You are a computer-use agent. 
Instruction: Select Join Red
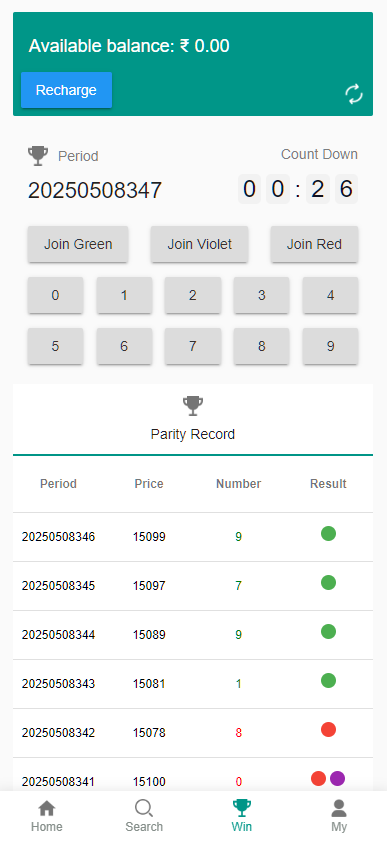[314, 244]
